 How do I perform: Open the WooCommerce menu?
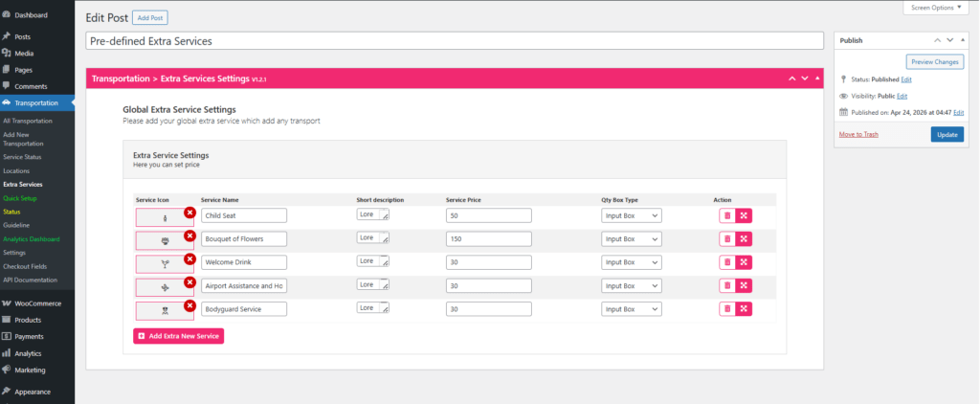pos(37,303)
